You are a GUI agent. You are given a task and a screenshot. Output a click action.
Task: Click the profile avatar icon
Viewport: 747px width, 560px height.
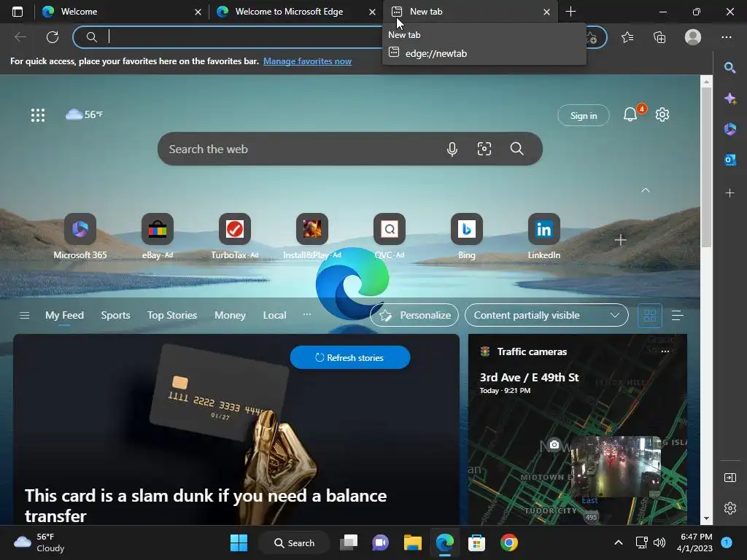click(693, 37)
